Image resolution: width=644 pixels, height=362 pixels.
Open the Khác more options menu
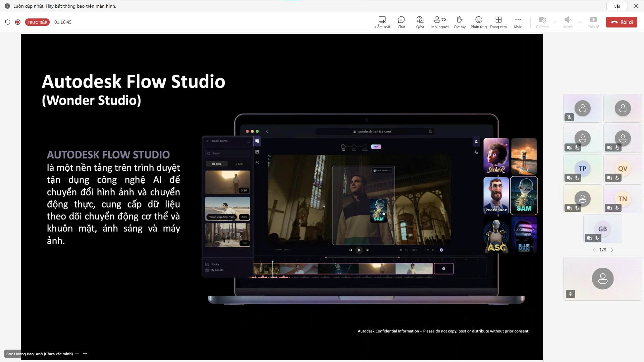click(x=518, y=22)
